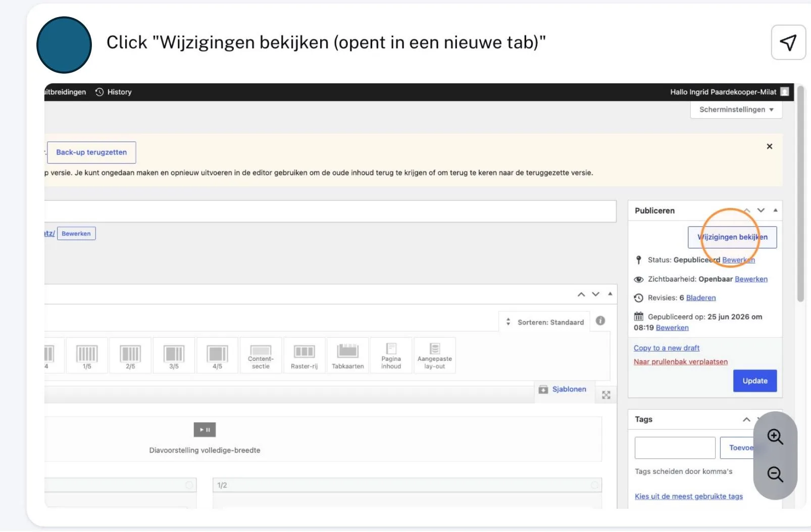Add a Pagina inhoud element
Screen dimensions: 811x532
[391, 355]
